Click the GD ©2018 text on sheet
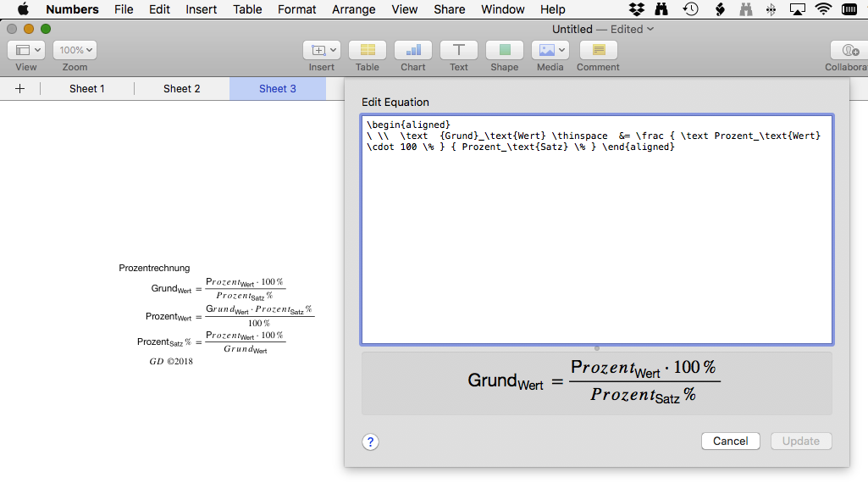Screen dimensions: 868x483 (x=171, y=361)
